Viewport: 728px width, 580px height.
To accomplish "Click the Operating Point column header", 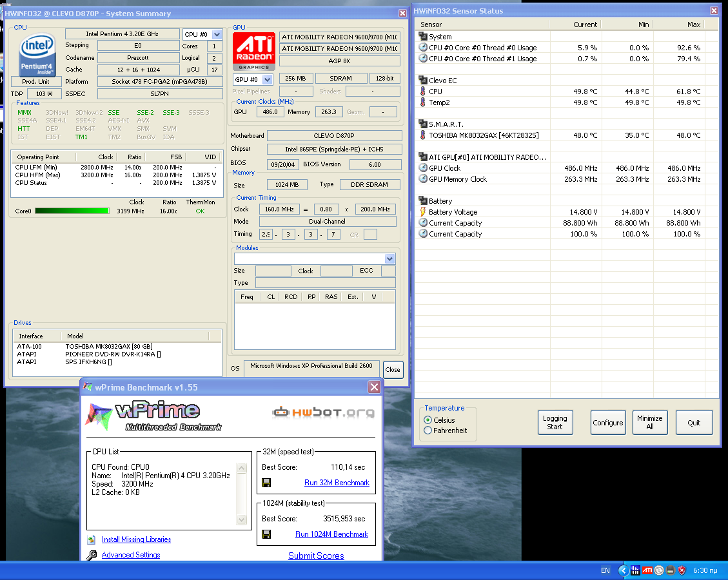I will point(44,157).
